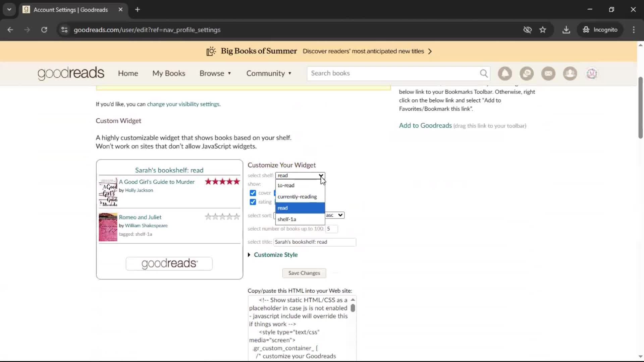This screenshot has height=362, width=644.
Task: Open Romeo and Juliet cover thumbnail
Action: [108, 227]
